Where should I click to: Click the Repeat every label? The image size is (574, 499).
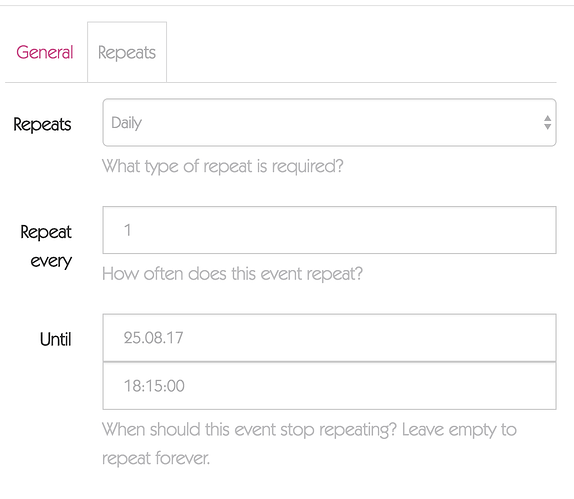(x=46, y=246)
